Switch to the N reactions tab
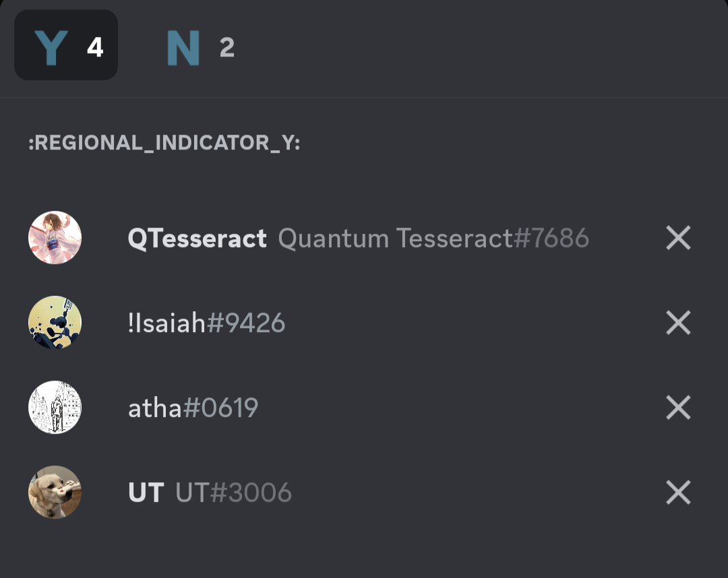This screenshot has width=728, height=578. click(x=200, y=48)
